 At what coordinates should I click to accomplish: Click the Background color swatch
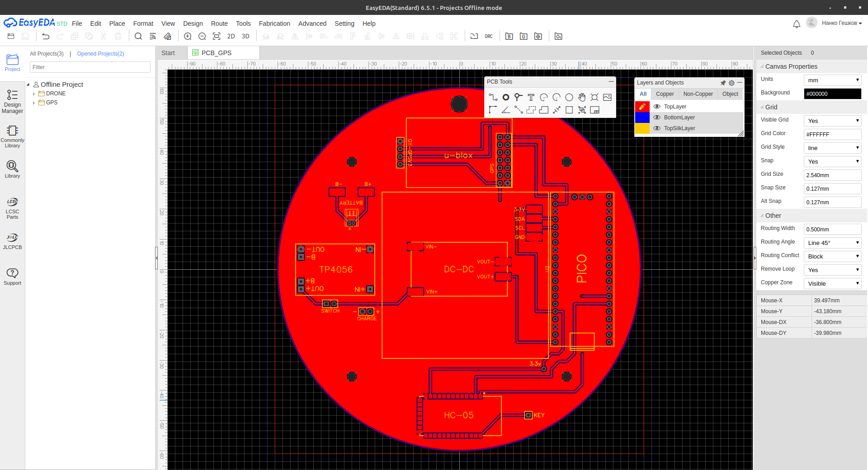point(832,94)
